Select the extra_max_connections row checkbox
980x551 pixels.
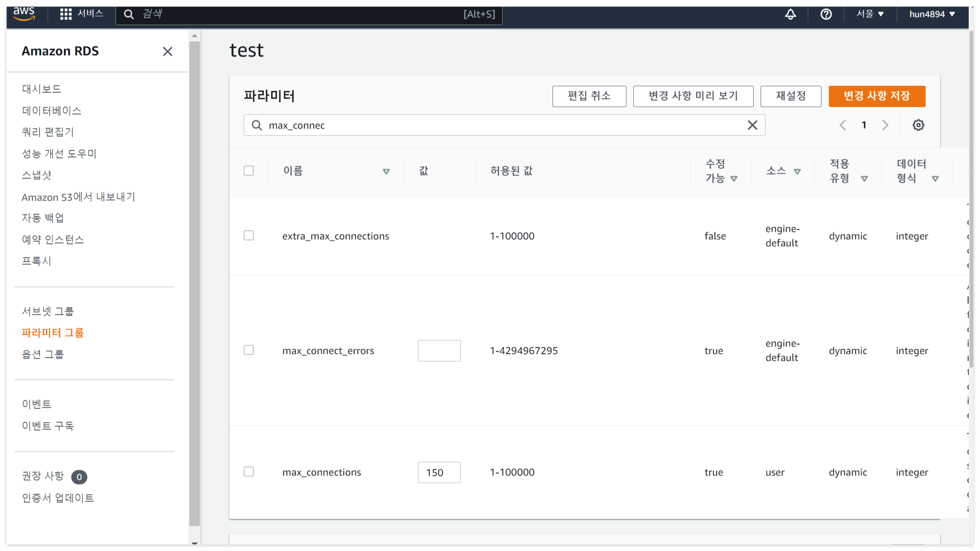click(248, 235)
